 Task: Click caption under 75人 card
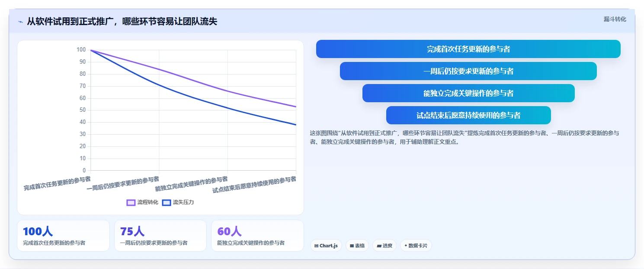pos(154,243)
